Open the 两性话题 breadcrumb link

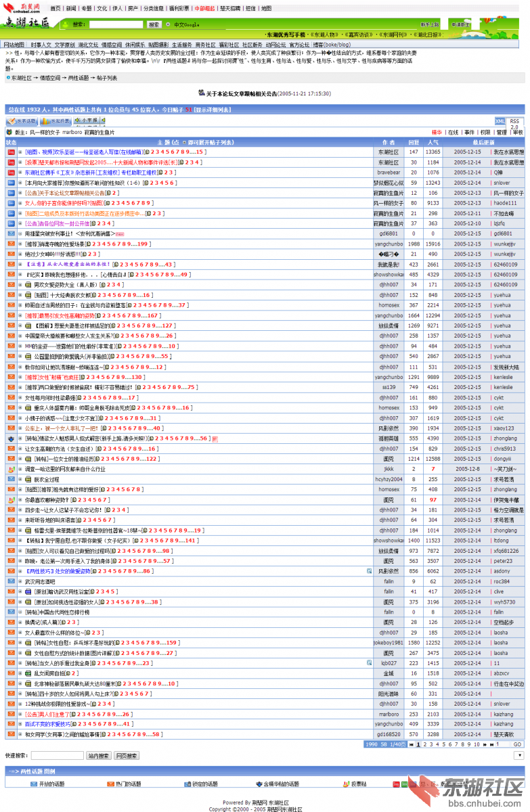pos(78,78)
